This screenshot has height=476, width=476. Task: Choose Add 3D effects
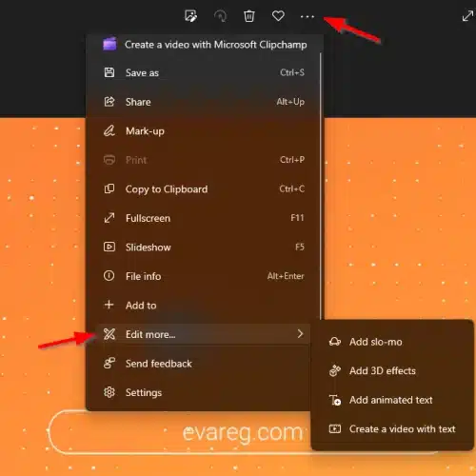(x=392, y=370)
